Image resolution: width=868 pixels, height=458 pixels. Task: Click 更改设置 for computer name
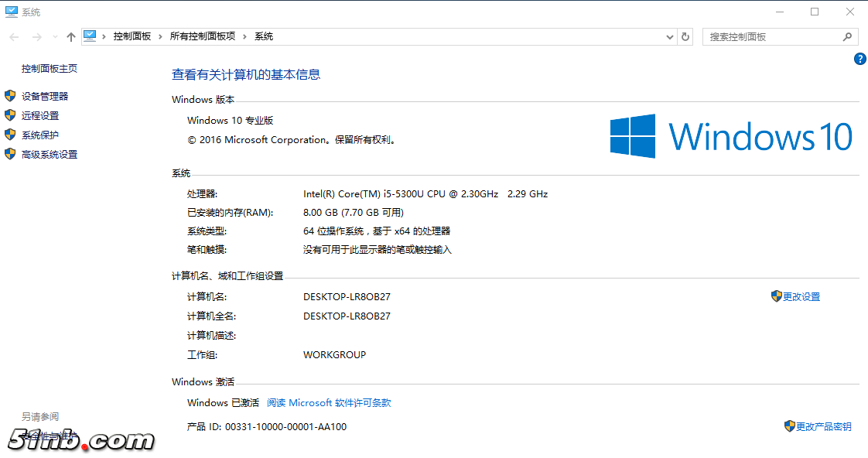point(801,297)
